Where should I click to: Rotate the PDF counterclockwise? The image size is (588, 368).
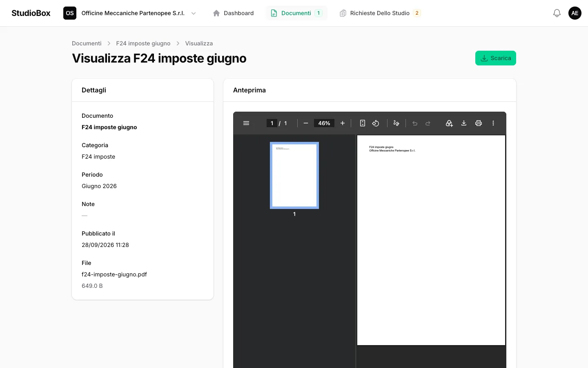376,123
